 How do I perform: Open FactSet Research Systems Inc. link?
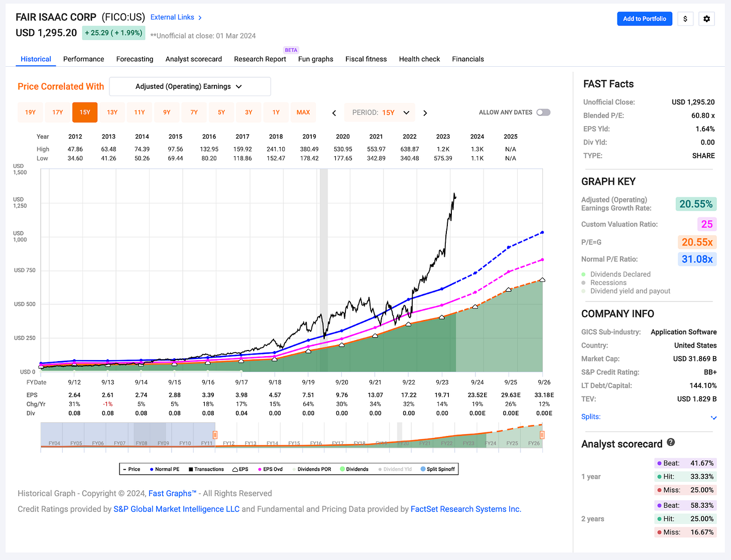[466, 509]
